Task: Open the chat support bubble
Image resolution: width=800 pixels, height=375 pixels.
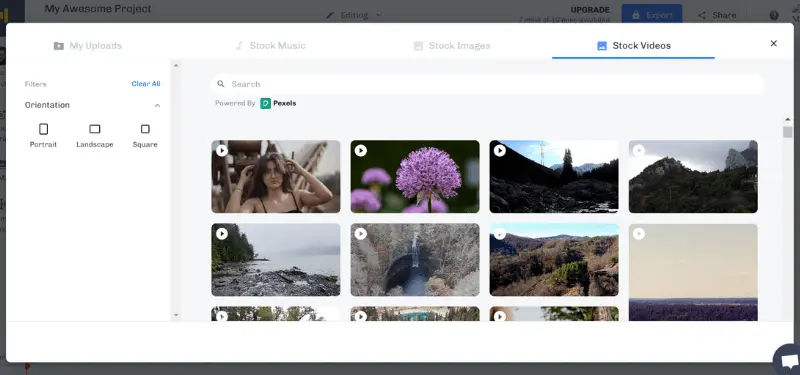Action: point(788,360)
